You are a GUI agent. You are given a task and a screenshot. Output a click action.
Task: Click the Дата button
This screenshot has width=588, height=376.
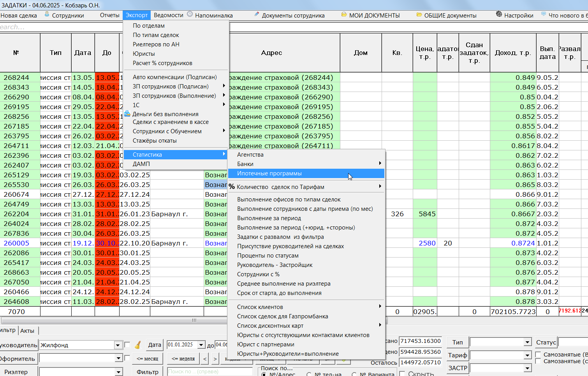(155, 345)
